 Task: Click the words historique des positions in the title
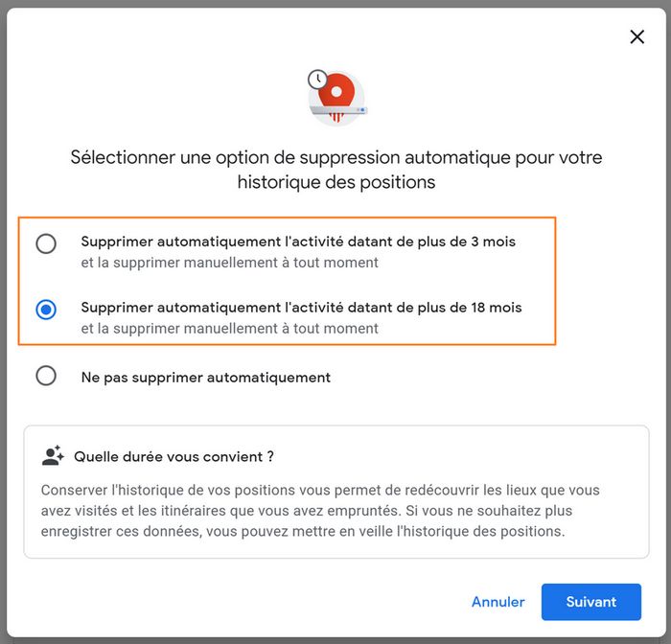coord(335,182)
